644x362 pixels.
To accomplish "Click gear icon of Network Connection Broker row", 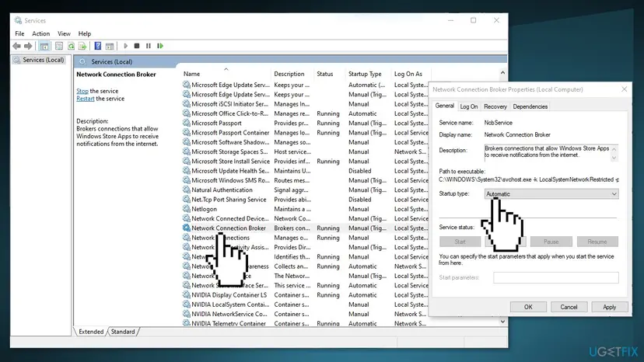I will 187,228.
